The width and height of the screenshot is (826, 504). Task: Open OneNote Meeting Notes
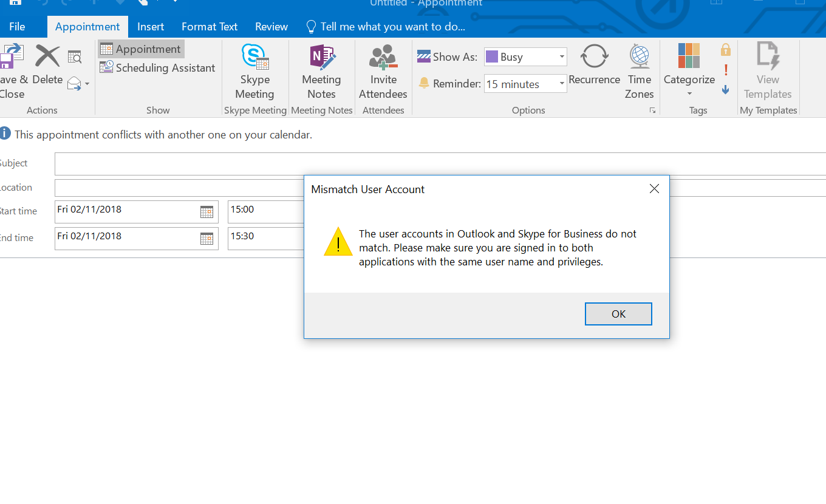[x=321, y=72]
